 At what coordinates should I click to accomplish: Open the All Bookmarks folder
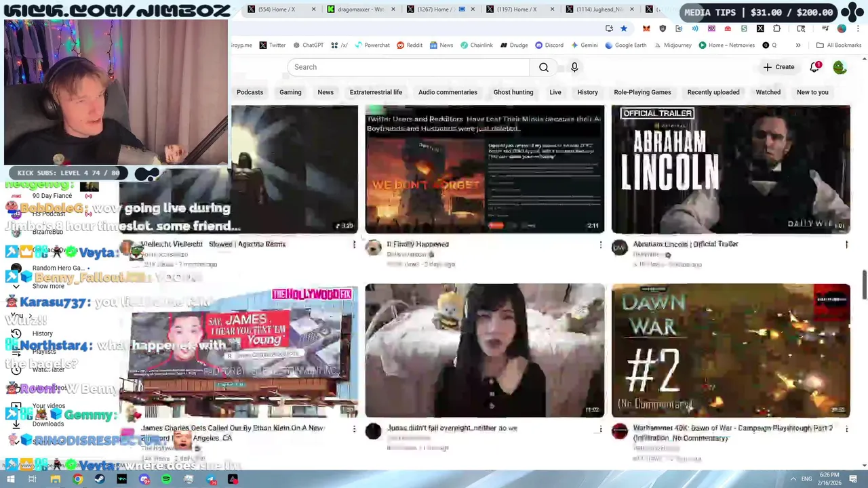[839, 45]
